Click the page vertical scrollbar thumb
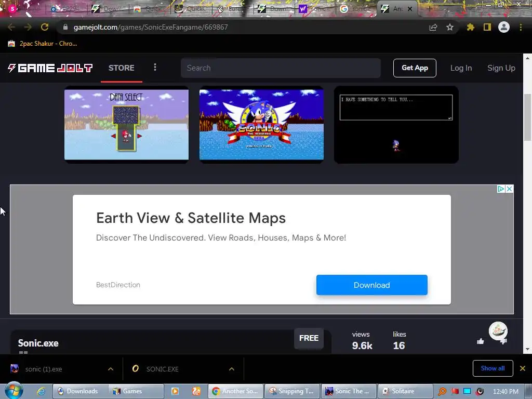532x399 pixels. 528,117
